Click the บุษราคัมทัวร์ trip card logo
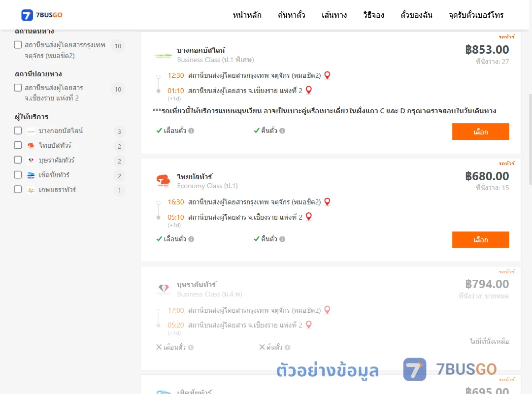The height and width of the screenshot is (394, 532). 164,289
